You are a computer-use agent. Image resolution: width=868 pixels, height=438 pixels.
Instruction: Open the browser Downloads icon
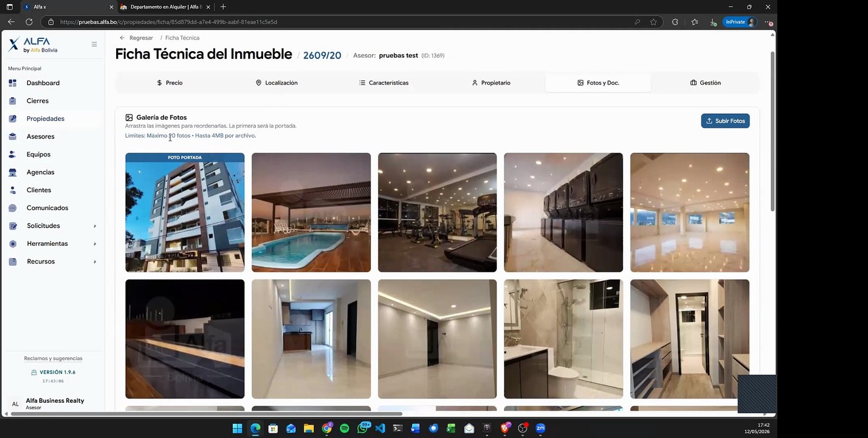pyautogui.click(x=713, y=22)
